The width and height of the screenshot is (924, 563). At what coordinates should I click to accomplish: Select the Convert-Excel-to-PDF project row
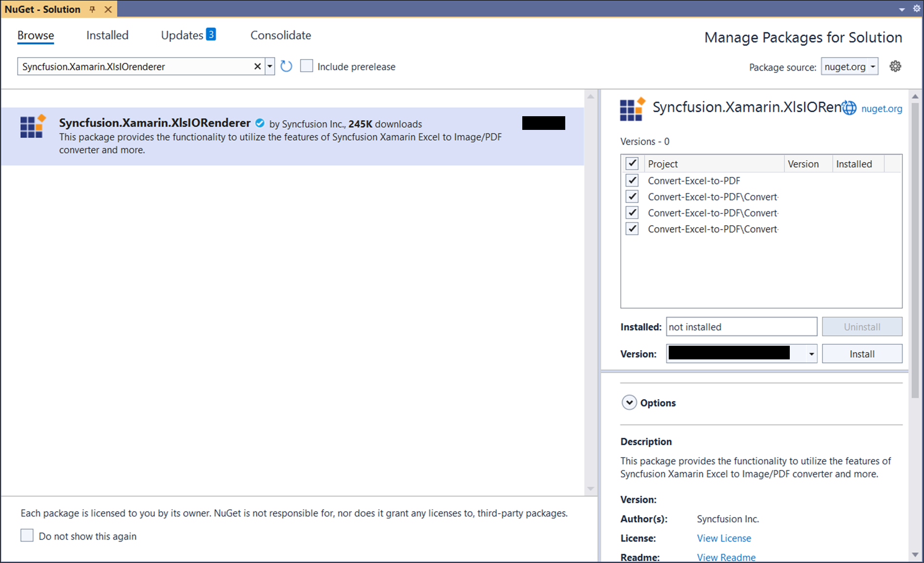coord(761,181)
